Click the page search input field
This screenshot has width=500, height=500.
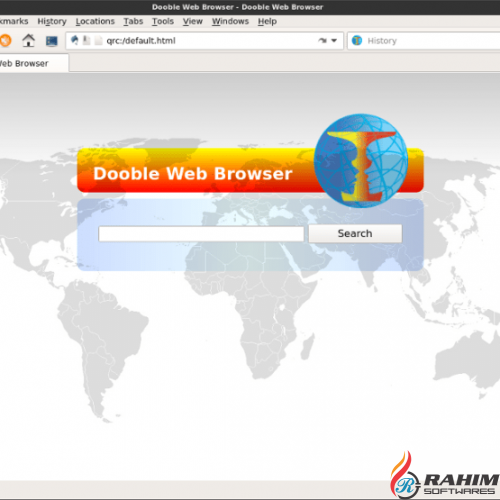pos(201,234)
